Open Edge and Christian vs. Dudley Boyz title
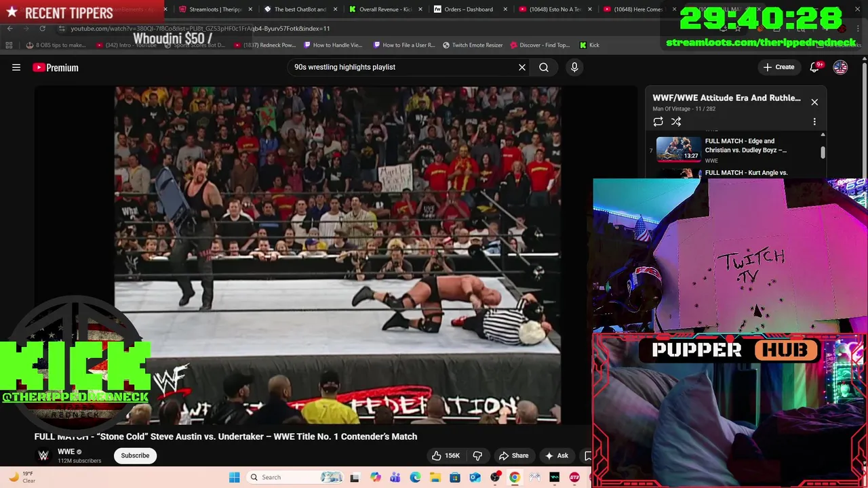This screenshot has width=868, height=488. (x=746, y=146)
